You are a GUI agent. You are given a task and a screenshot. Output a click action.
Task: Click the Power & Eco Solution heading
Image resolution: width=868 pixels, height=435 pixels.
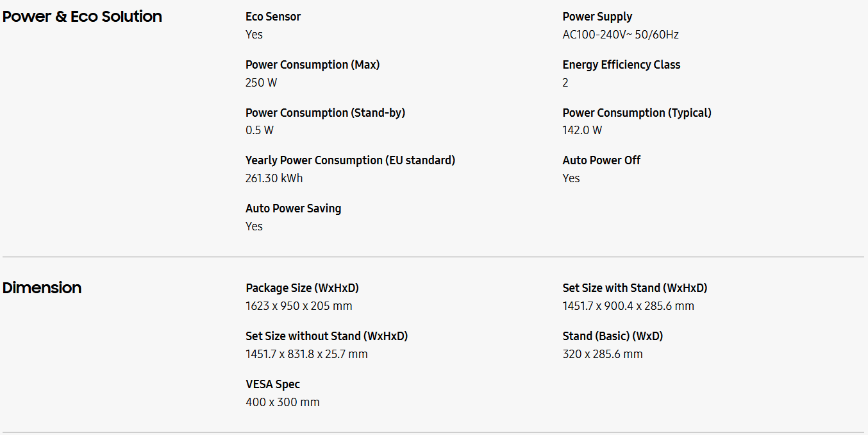tap(82, 17)
